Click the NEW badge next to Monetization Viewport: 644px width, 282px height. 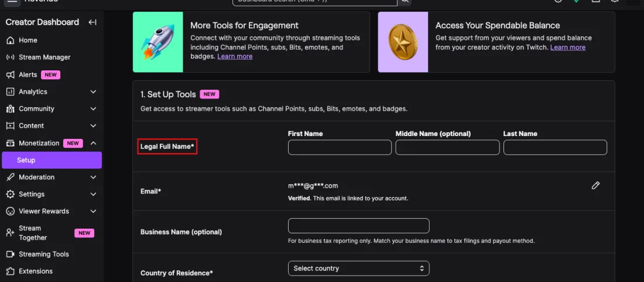(73, 144)
